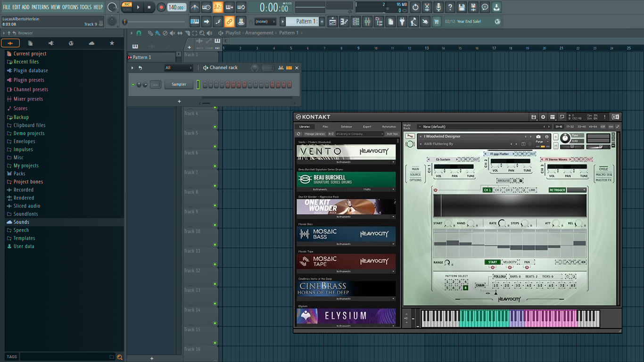644x362 pixels.
Task: Click the Kontakt save floppy icon
Action: click(533, 117)
